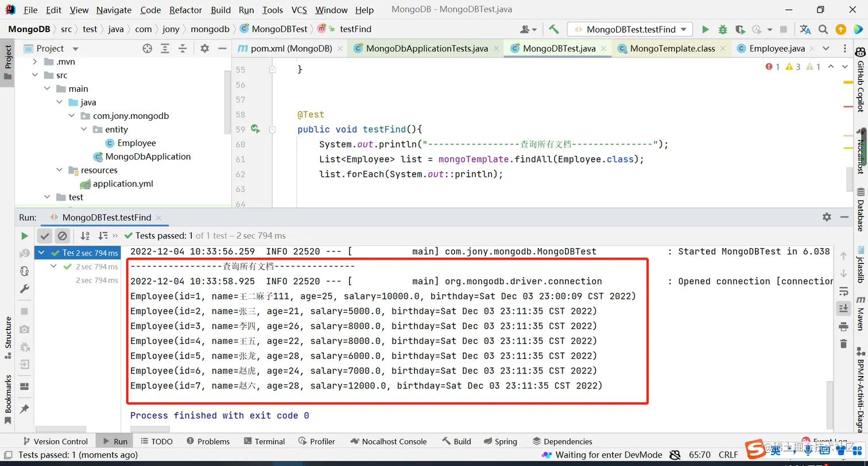Run the MongoDBTest.testFind configuration
Viewport: 868px width, 466px height.
(x=706, y=29)
